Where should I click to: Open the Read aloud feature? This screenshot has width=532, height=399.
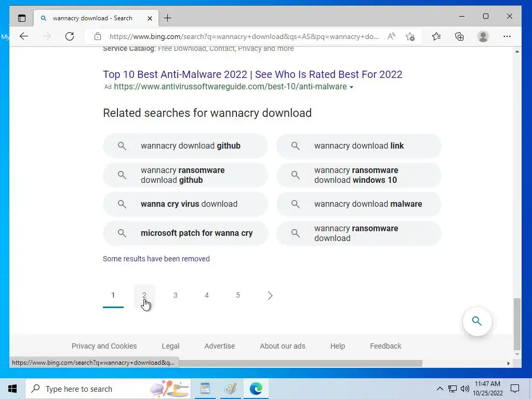tap(391, 36)
